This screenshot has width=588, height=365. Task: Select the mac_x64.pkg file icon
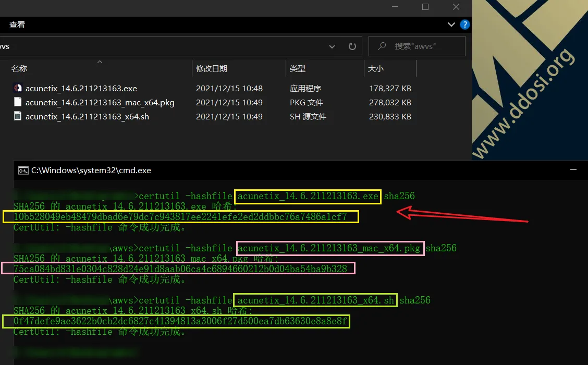tap(18, 102)
